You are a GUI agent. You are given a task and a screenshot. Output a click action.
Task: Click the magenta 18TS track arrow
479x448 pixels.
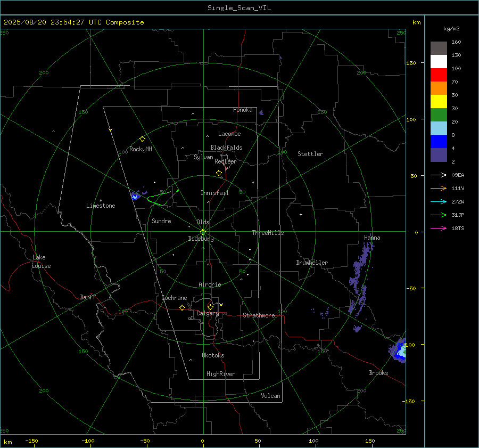(439, 228)
